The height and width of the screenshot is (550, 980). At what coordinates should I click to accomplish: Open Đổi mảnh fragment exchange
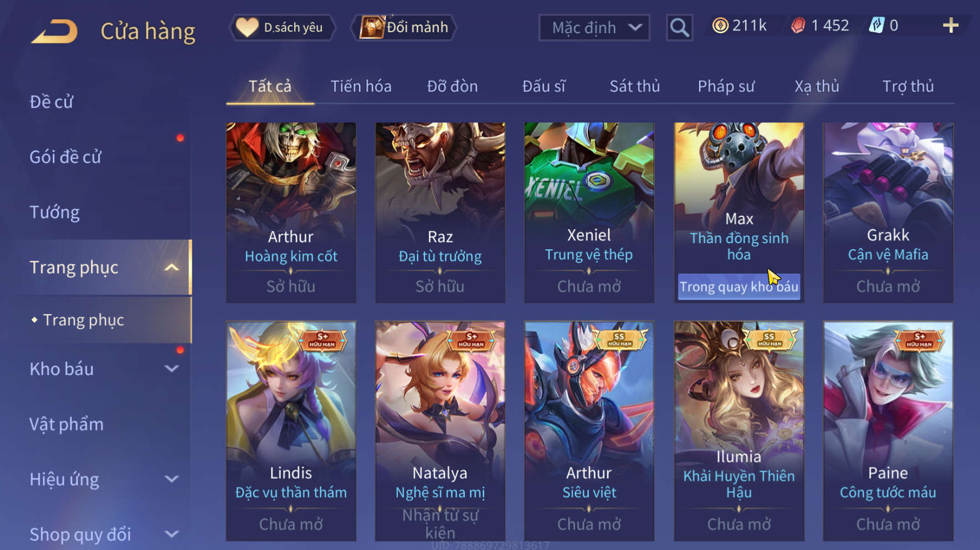point(404,27)
